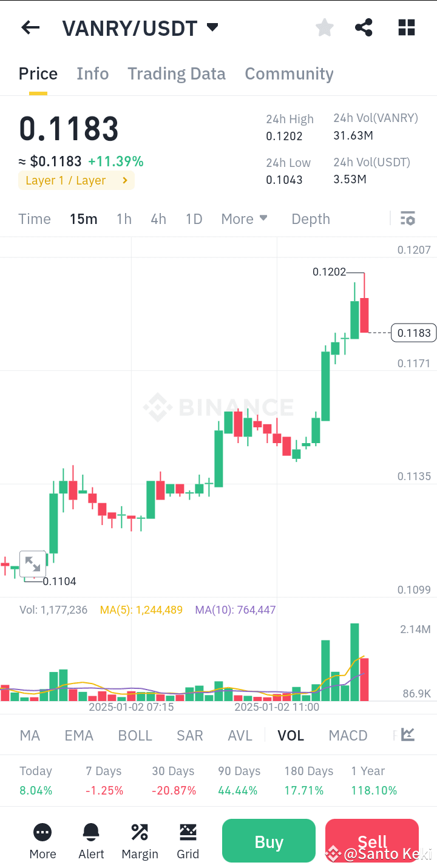Favorite the trading pair with the star
The height and width of the screenshot is (868, 437).
pyautogui.click(x=324, y=27)
